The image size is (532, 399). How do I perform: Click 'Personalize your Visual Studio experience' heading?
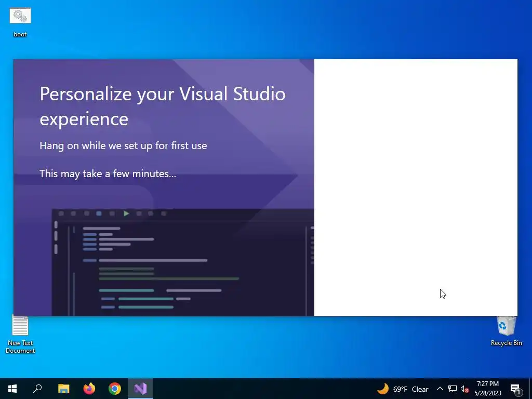163,106
